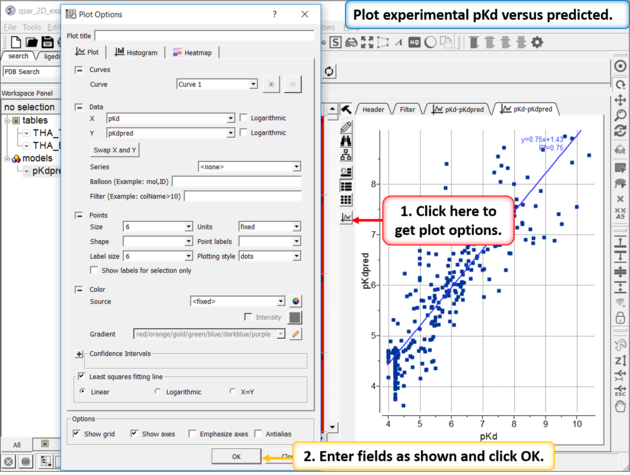
Task: Enable Logarithmic checkbox for X data
Action: 244,118
